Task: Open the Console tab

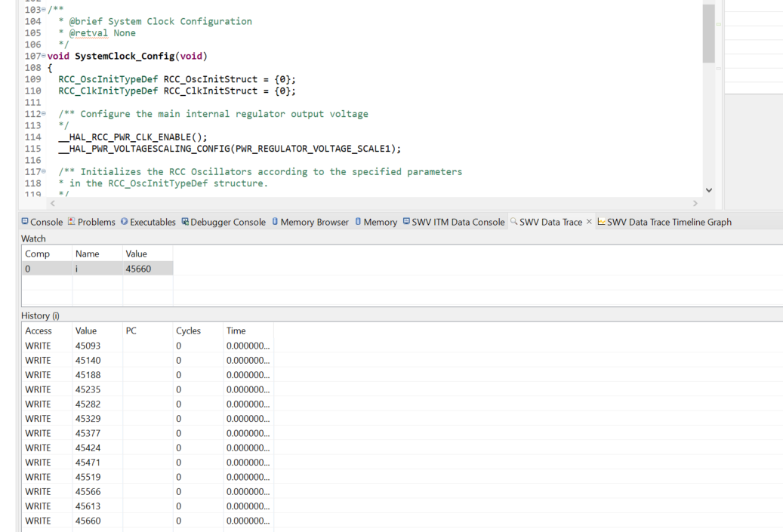Action: pos(46,222)
